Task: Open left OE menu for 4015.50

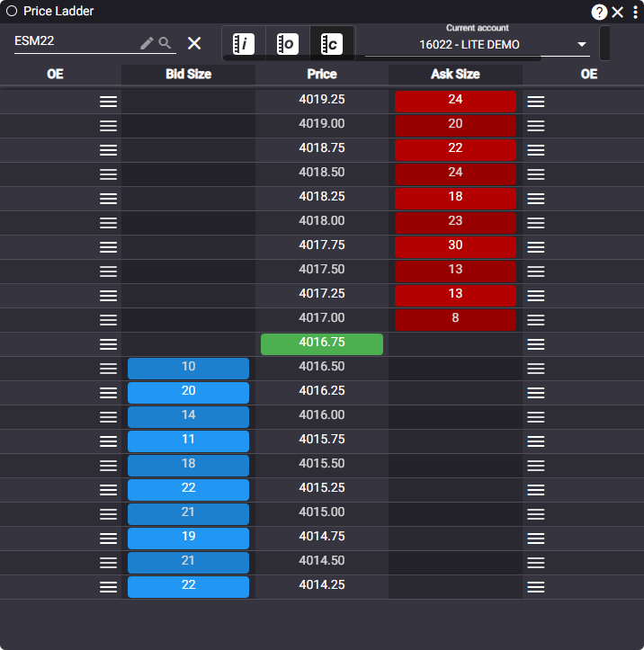Action: click(108, 466)
